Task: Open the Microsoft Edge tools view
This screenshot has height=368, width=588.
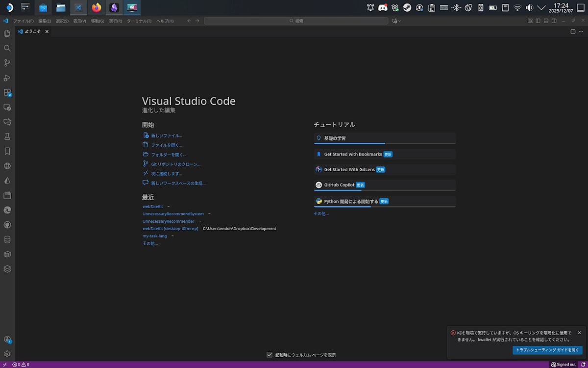Action: 7,210
